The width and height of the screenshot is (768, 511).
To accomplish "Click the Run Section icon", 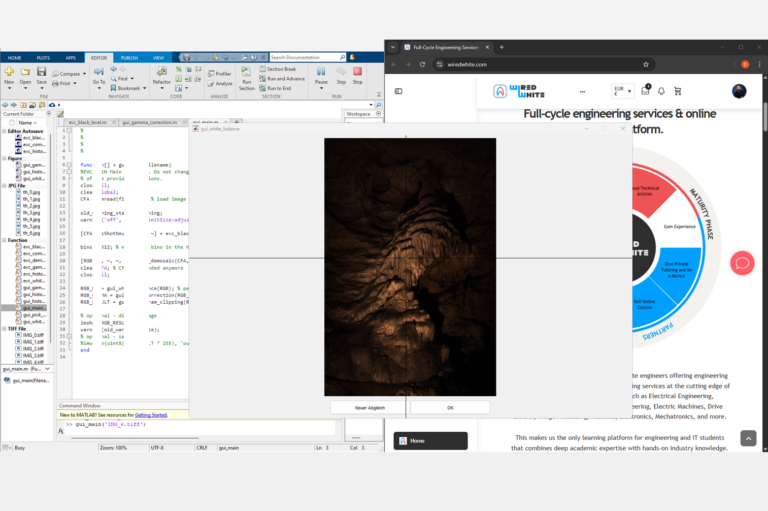I will [246, 78].
